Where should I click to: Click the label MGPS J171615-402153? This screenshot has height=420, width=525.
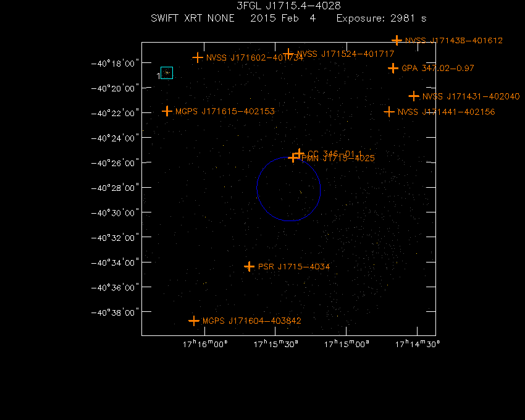(225, 111)
